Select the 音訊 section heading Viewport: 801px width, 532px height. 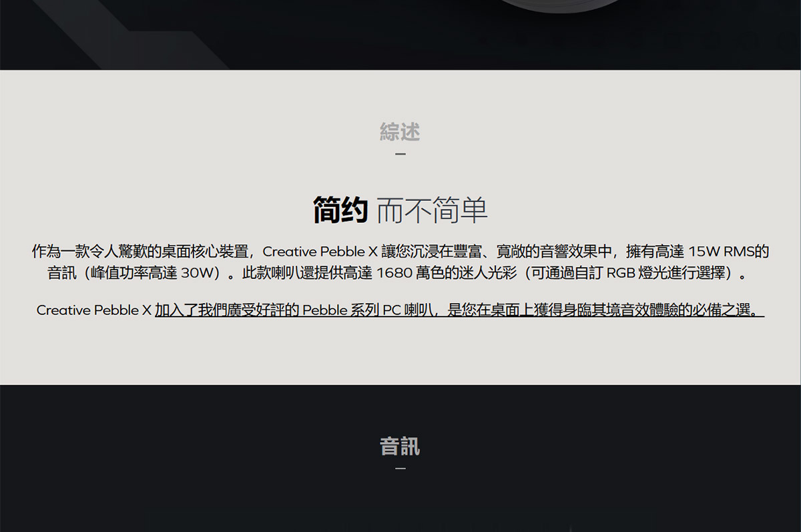tap(400, 447)
